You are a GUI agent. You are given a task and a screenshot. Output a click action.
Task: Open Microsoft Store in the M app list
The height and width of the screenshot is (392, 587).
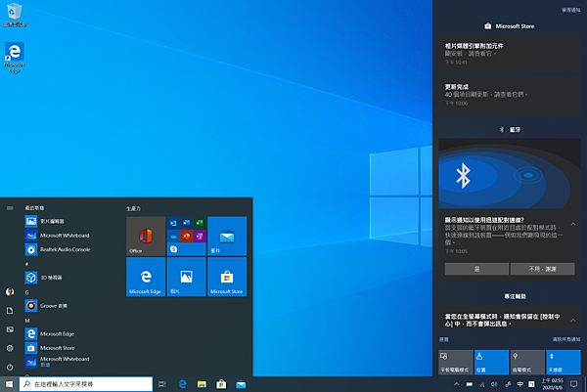point(71,348)
